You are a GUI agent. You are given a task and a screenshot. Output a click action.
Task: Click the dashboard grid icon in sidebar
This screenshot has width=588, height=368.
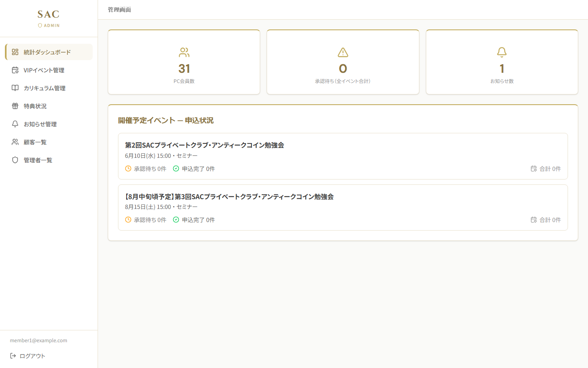(x=15, y=52)
